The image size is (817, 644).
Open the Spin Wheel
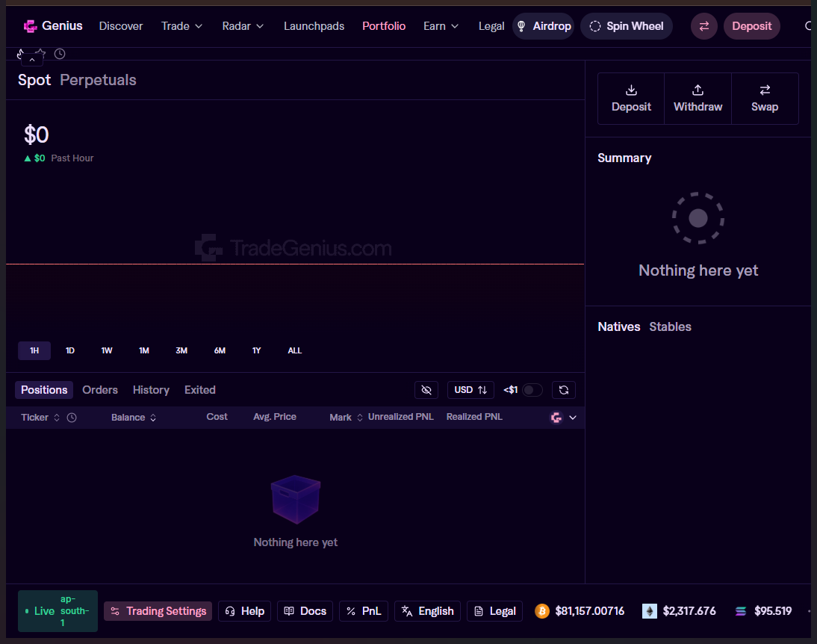click(627, 26)
